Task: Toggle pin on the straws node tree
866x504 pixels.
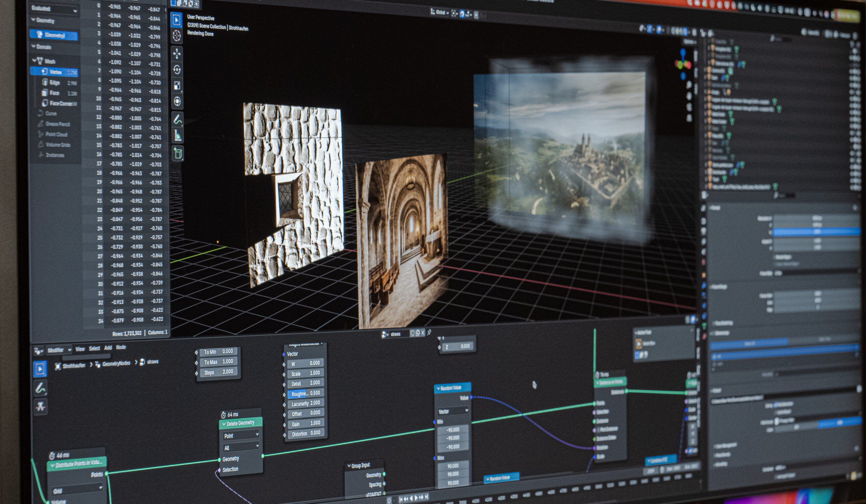Action: coord(429,332)
